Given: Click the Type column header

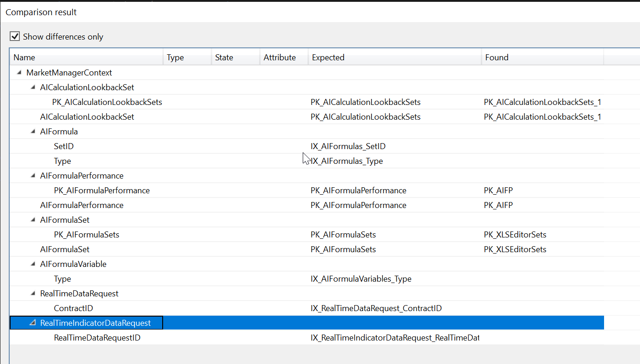Looking at the screenshot, I should point(175,57).
